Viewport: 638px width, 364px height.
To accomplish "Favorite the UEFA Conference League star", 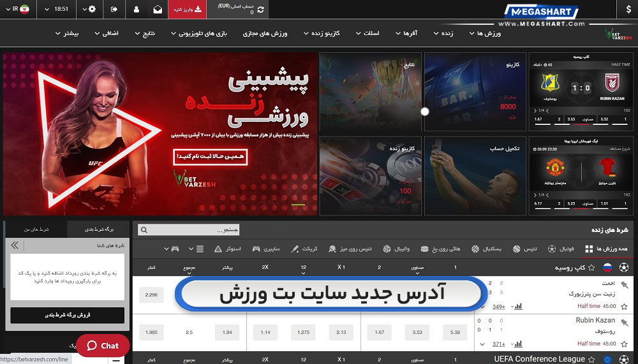I will [592, 360].
